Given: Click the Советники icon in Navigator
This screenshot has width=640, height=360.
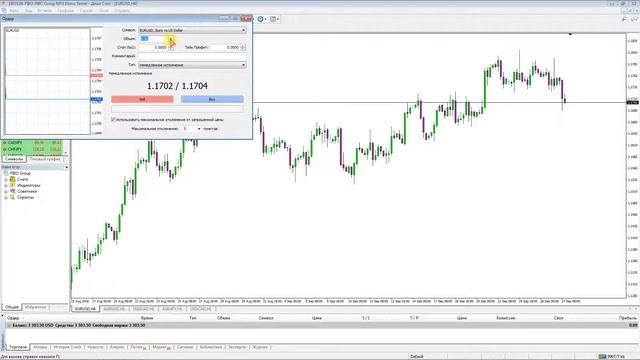Looking at the screenshot, I should coord(13,191).
